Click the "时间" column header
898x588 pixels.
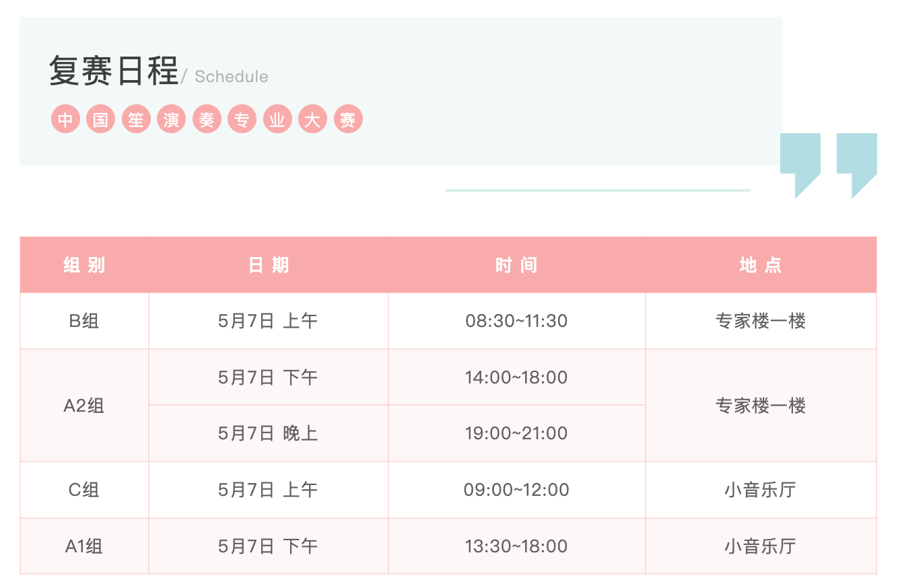[x=516, y=265]
